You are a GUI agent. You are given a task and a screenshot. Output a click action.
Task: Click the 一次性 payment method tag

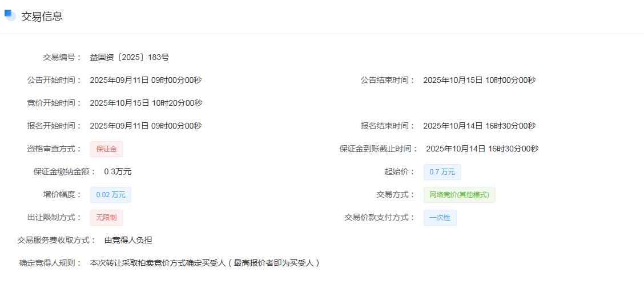440,218
